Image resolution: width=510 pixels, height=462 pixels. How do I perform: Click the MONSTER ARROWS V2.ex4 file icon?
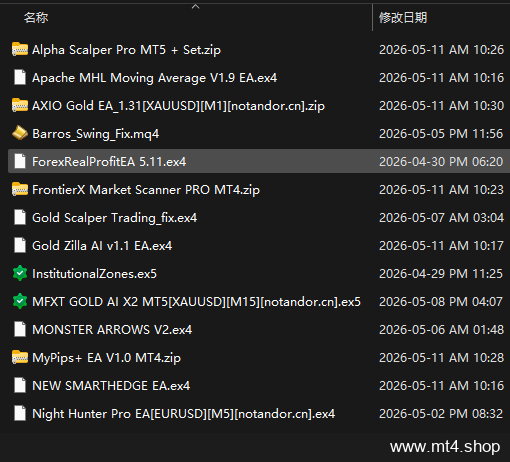pyautogui.click(x=20, y=329)
